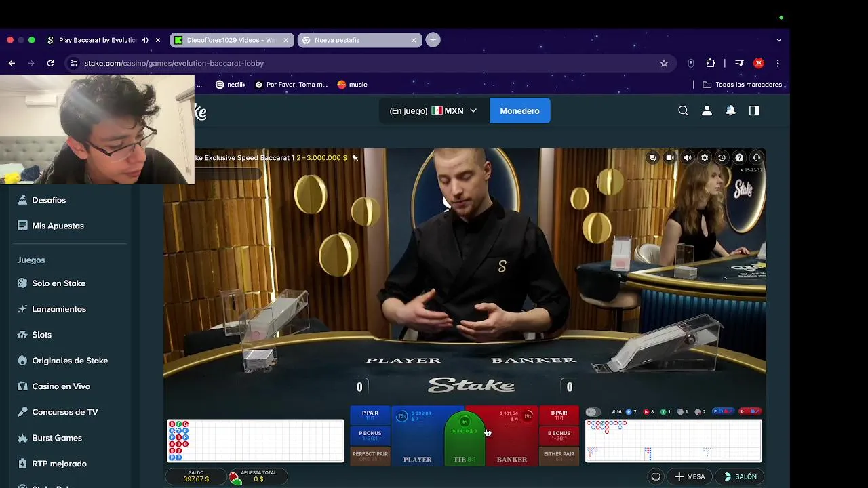This screenshot has height=488, width=868.
Task: Go back to previous page
Action: pos(12,63)
